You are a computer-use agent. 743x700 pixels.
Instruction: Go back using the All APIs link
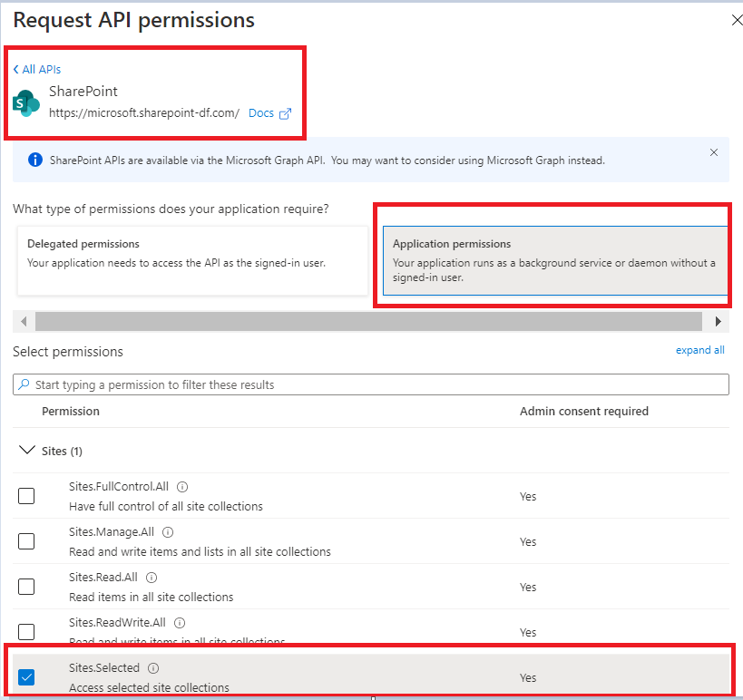[36, 69]
